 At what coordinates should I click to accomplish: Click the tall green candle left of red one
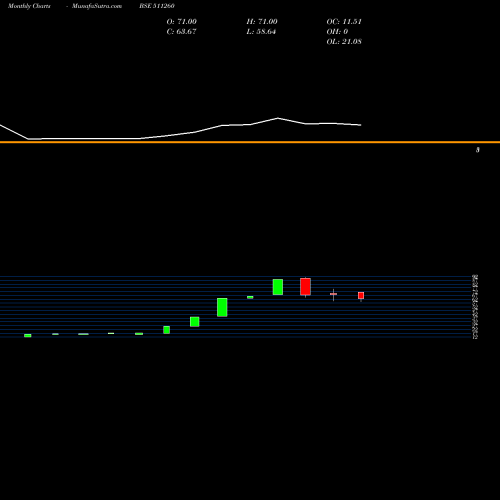point(278,287)
